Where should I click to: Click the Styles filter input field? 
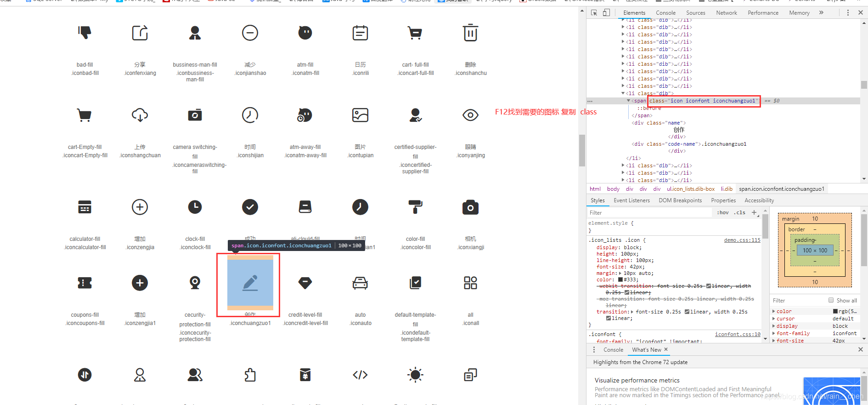[650, 212]
